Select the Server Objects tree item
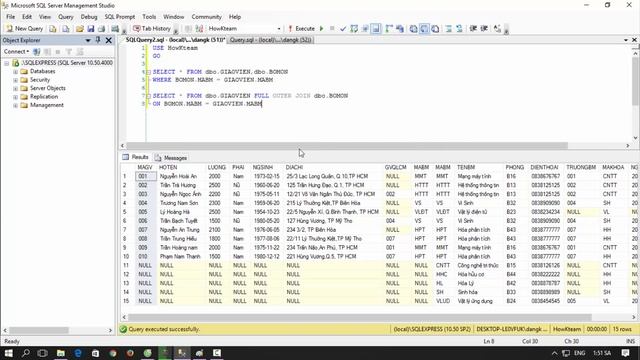 coord(47,88)
